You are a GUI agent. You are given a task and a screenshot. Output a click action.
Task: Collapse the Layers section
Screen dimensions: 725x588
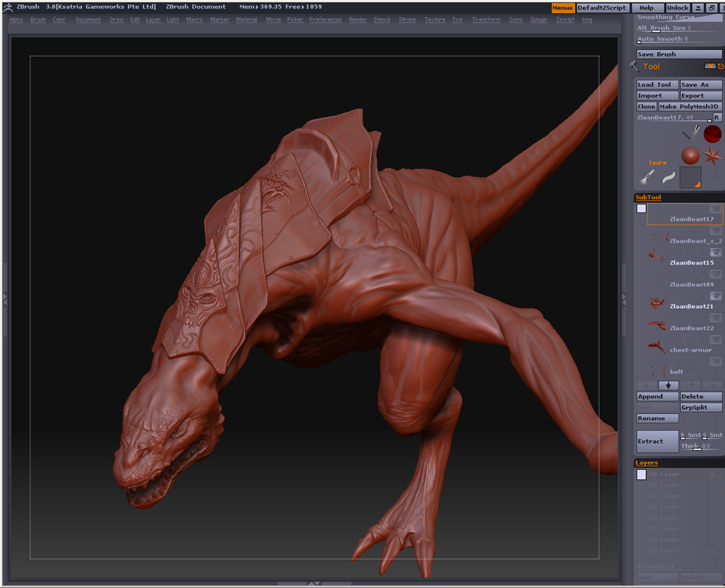click(x=647, y=463)
